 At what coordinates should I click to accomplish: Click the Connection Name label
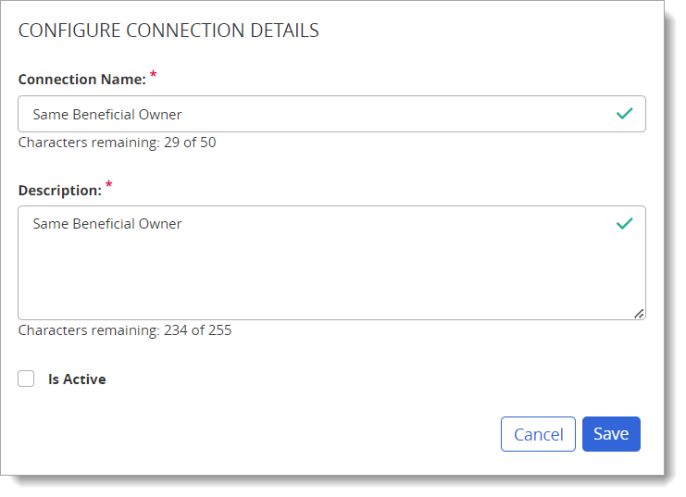tap(82, 79)
